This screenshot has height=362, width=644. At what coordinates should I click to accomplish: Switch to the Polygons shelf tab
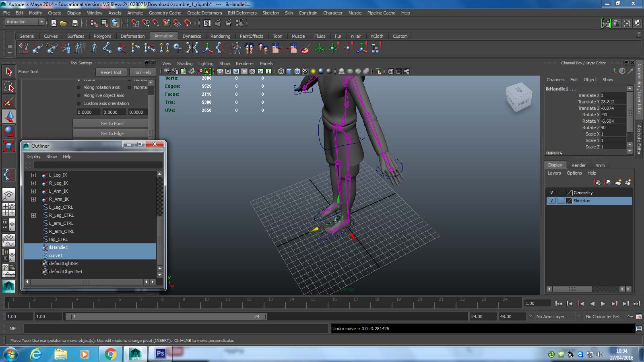point(102,36)
